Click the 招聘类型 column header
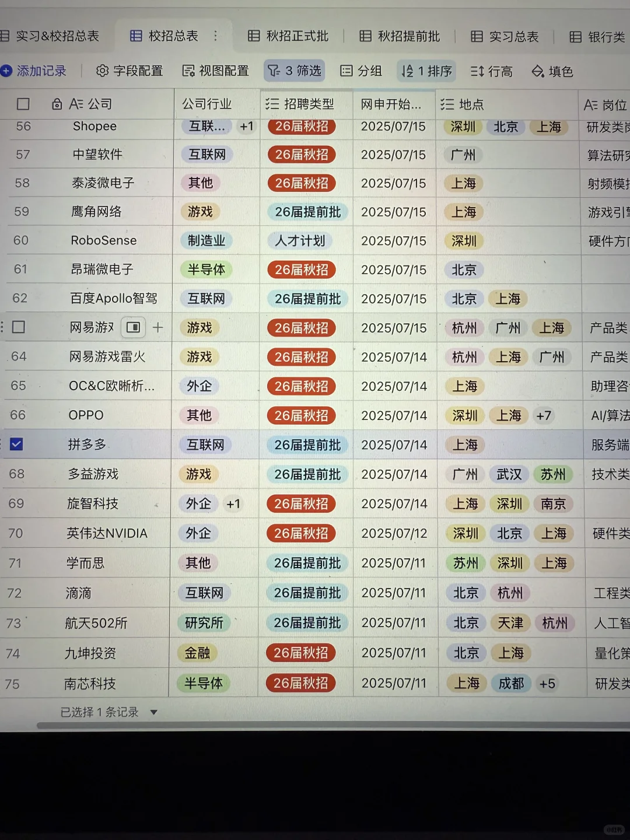Screen dimensions: 630x840 pos(306,104)
